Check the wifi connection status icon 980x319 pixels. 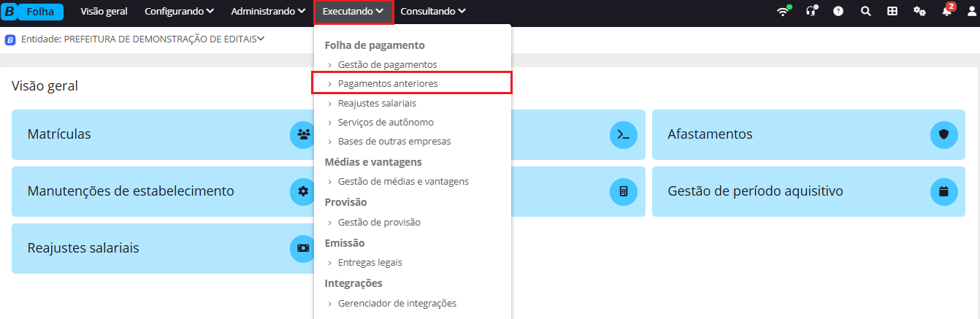pos(784,12)
